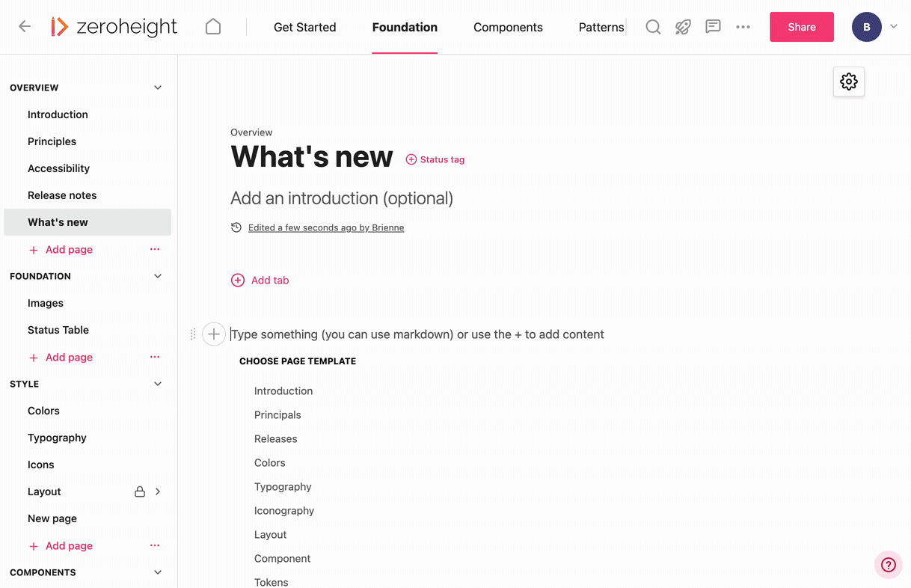Click the pink Share button
The image size is (911, 588).
point(802,27)
